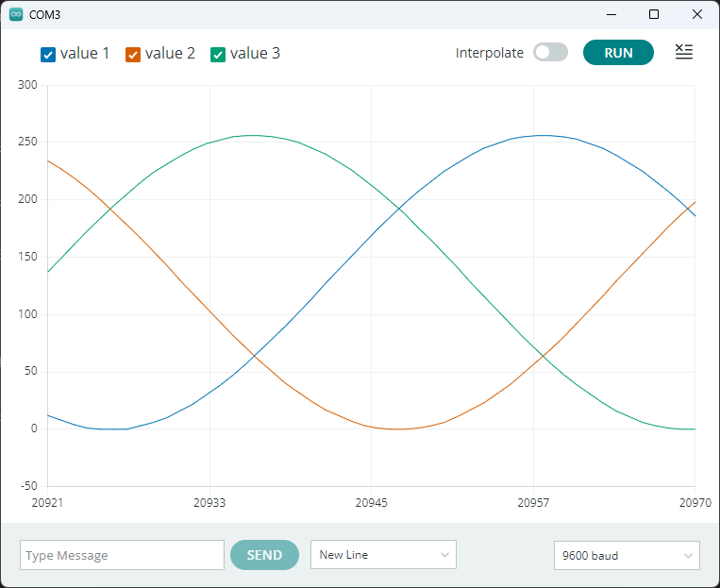Click the COM3 title text

click(45, 15)
